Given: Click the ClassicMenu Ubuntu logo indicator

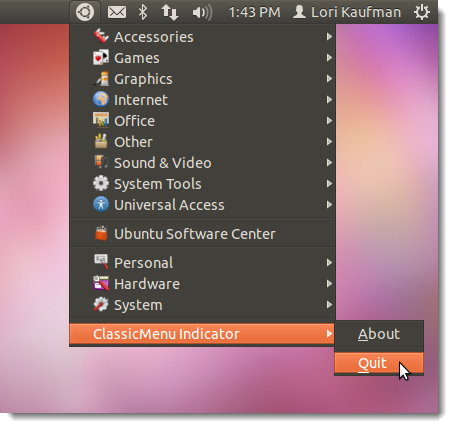Looking at the screenshot, I should point(85,12).
